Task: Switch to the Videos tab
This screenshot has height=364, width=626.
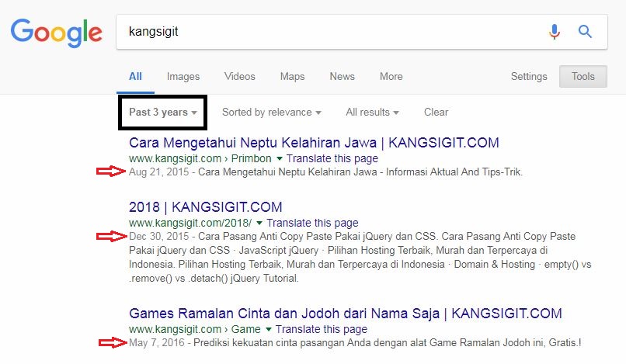Action: point(239,76)
